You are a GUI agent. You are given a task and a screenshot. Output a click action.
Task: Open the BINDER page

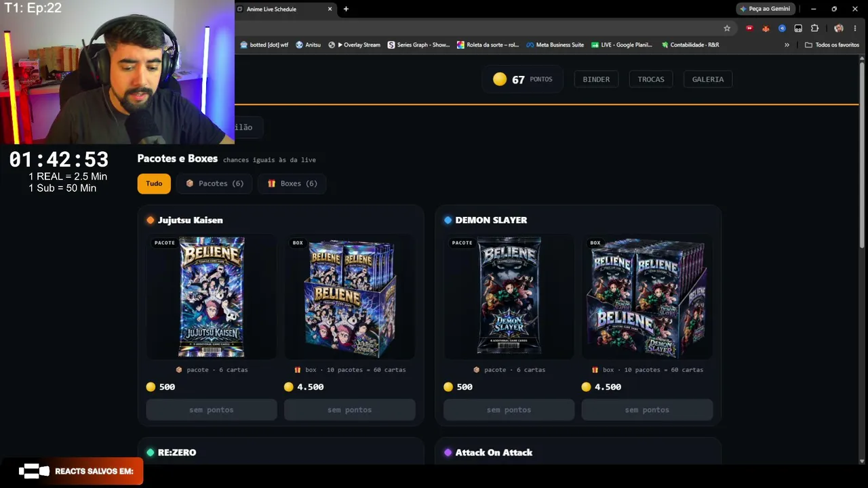pyautogui.click(x=596, y=79)
